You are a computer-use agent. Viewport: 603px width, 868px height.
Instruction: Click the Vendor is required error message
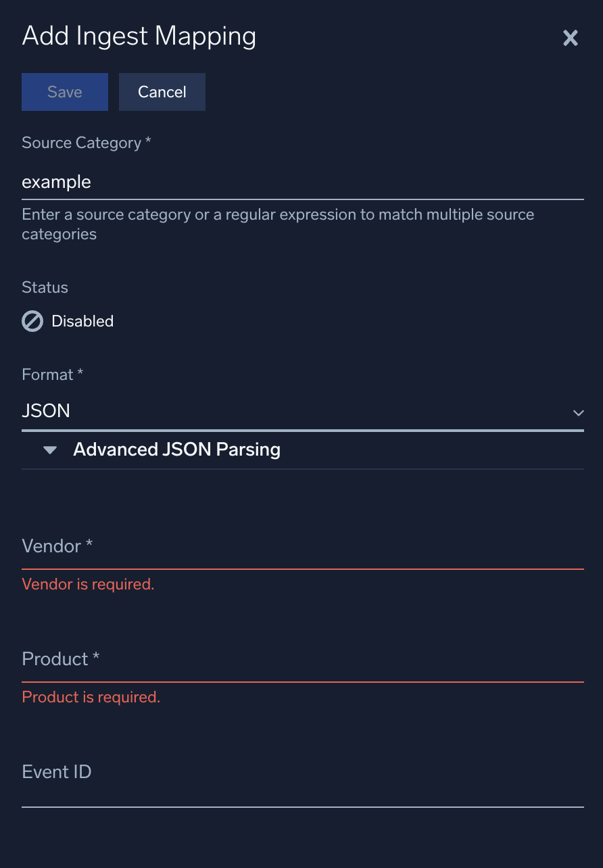[x=88, y=584]
